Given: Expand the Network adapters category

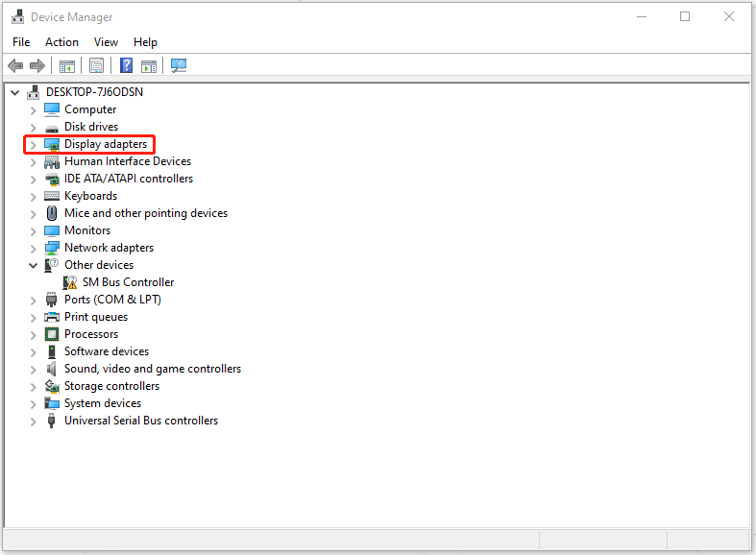Looking at the screenshot, I should coord(33,249).
